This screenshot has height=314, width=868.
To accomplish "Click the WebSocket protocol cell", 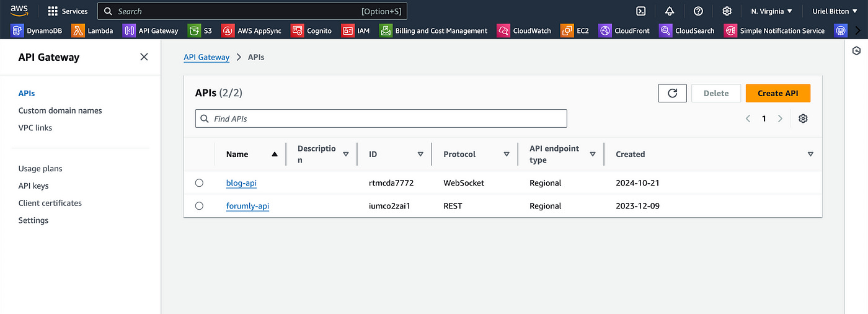I will click(464, 183).
